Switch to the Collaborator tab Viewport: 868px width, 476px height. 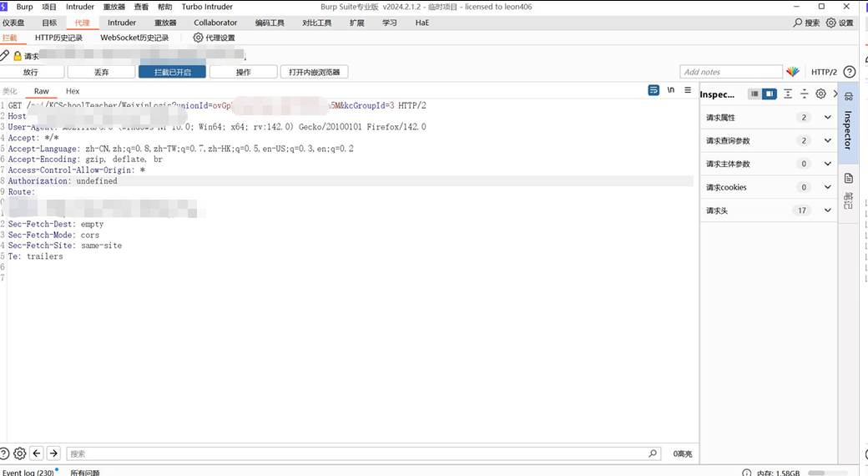pyautogui.click(x=215, y=23)
